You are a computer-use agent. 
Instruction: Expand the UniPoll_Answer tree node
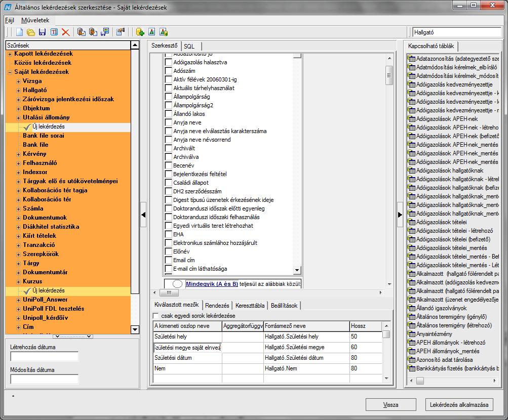point(18,300)
